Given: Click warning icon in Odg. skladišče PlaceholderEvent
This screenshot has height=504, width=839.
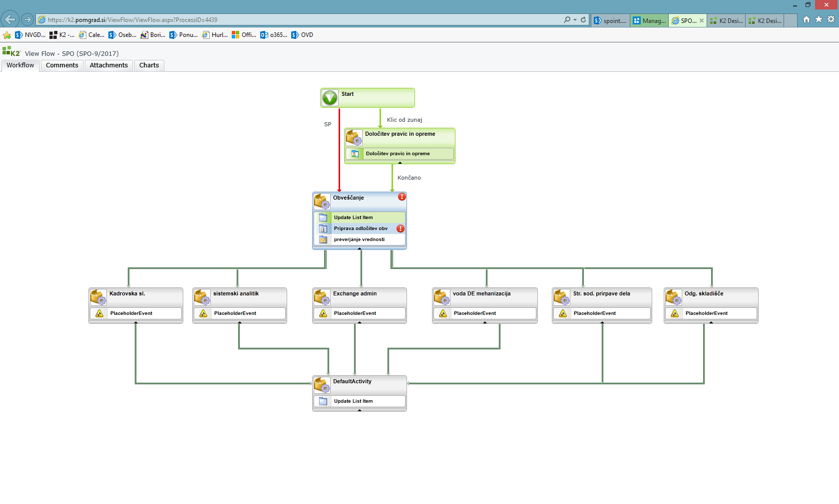Looking at the screenshot, I should (x=675, y=313).
